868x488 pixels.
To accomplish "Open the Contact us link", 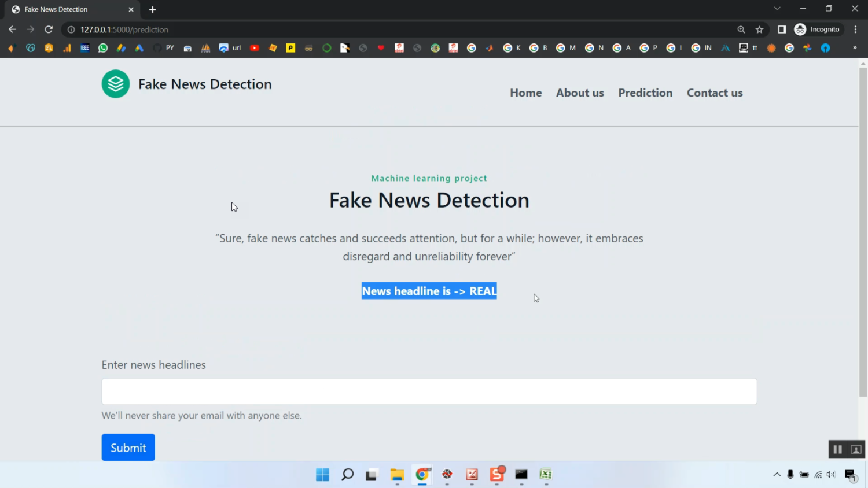I will click(715, 93).
